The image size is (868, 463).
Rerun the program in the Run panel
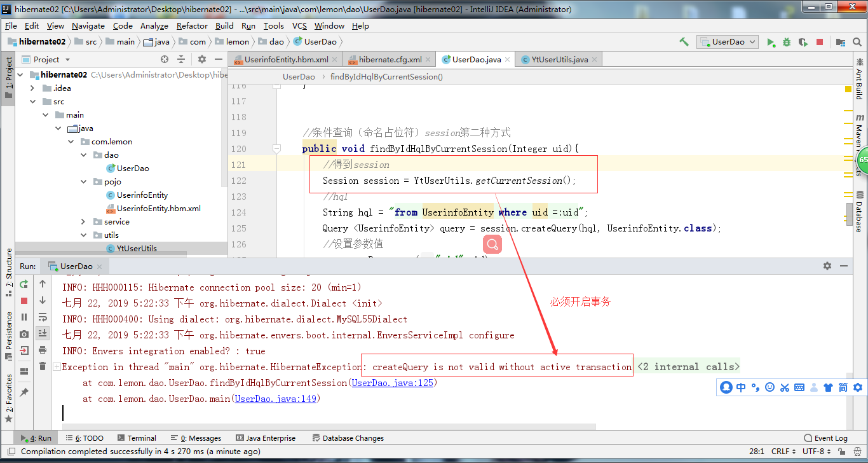point(23,285)
